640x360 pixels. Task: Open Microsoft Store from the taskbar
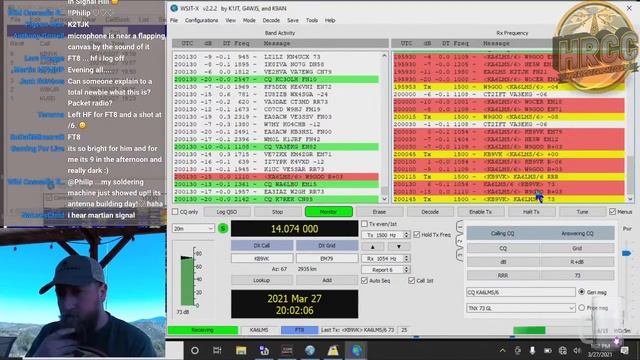tap(264, 350)
